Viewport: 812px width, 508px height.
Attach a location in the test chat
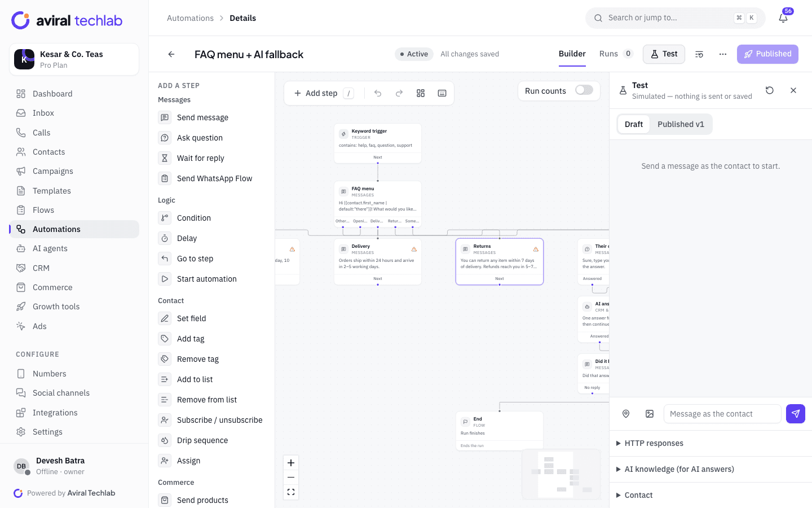point(626,414)
